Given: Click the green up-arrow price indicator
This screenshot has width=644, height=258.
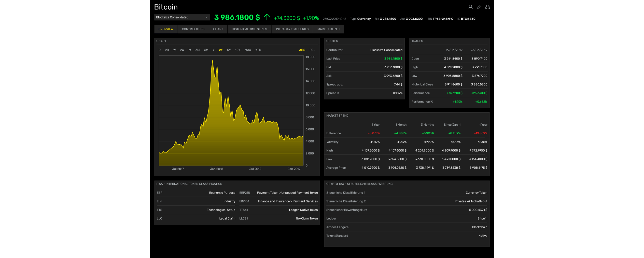Looking at the screenshot, I should [x=267, y=17].
